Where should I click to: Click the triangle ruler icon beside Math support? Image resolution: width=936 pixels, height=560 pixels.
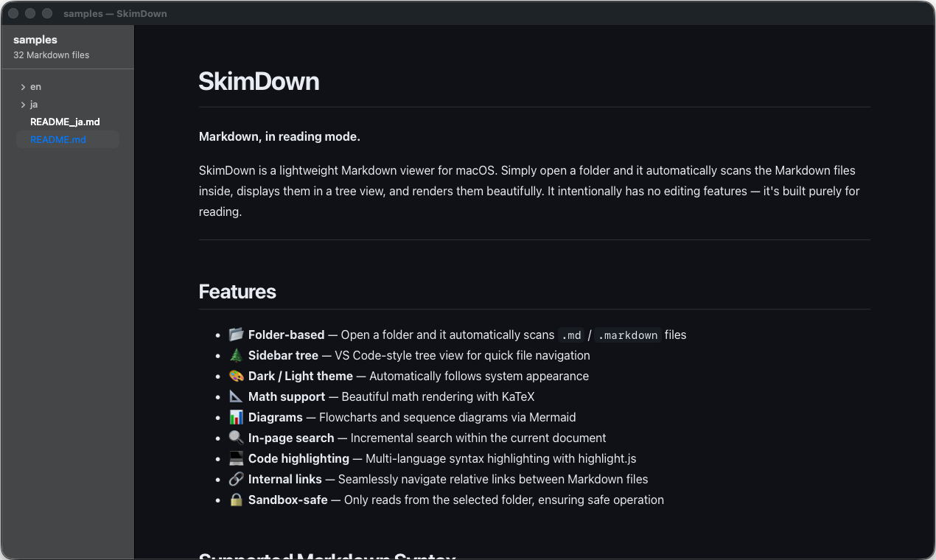tap(236, 396)
